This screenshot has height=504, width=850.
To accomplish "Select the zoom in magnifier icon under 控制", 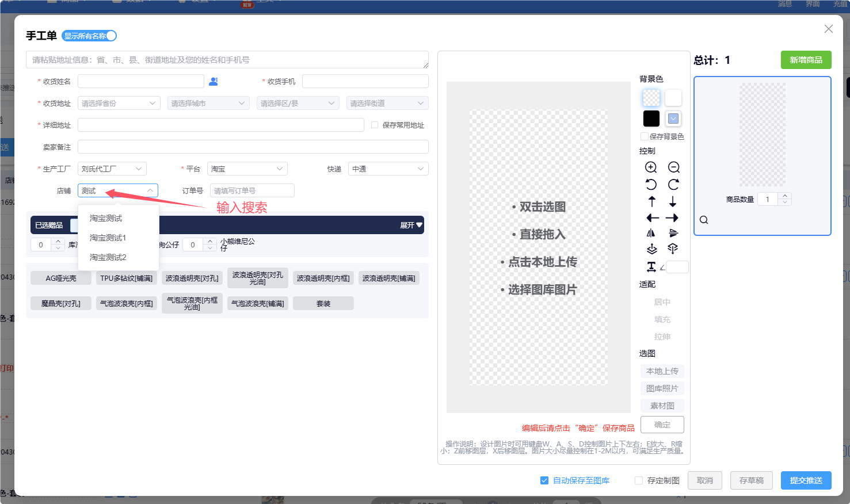I will [651, 167].
